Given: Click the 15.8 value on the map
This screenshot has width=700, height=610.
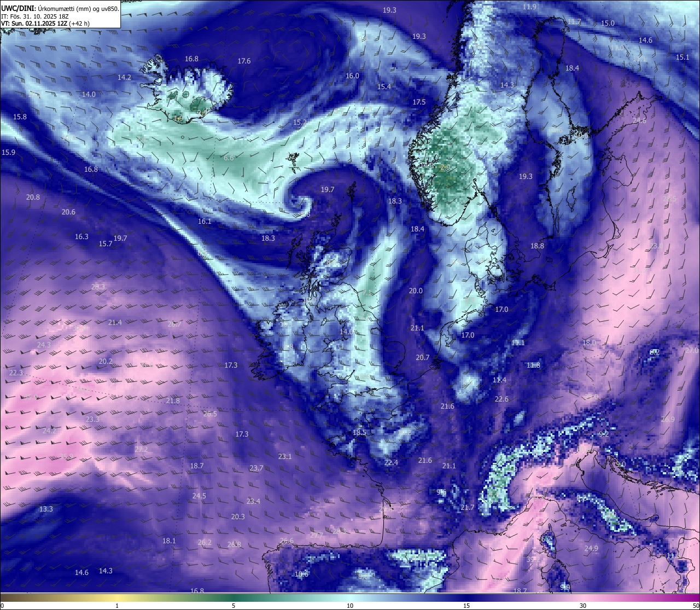Looking at the screenshot, I should (20, 117).
